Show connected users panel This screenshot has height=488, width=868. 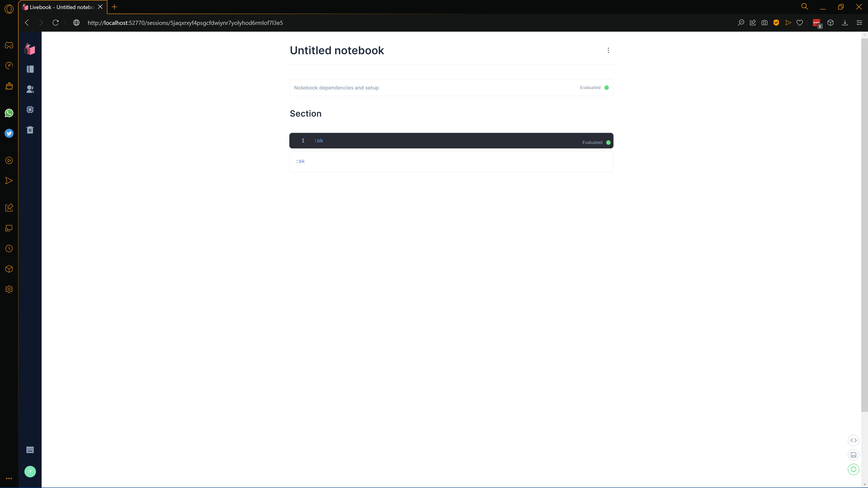[x=30, y=89]
